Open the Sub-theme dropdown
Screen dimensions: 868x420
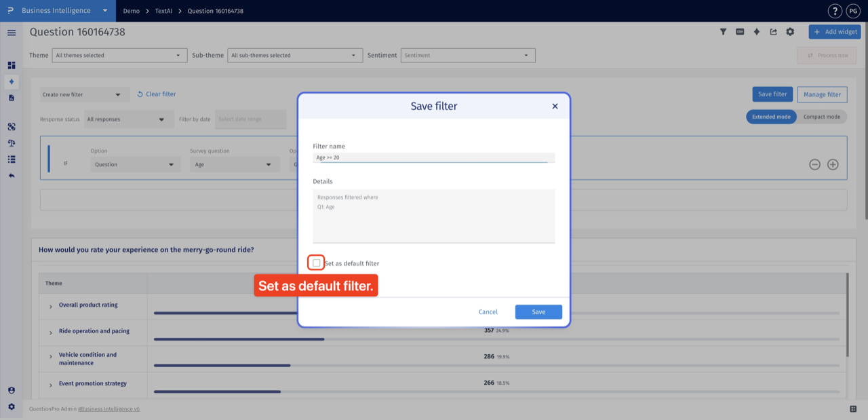tap(295, 56)
